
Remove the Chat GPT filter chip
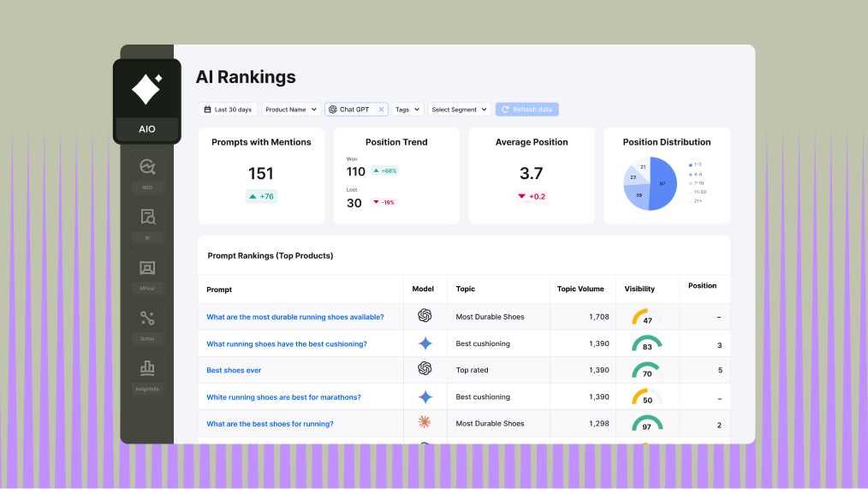381,110
